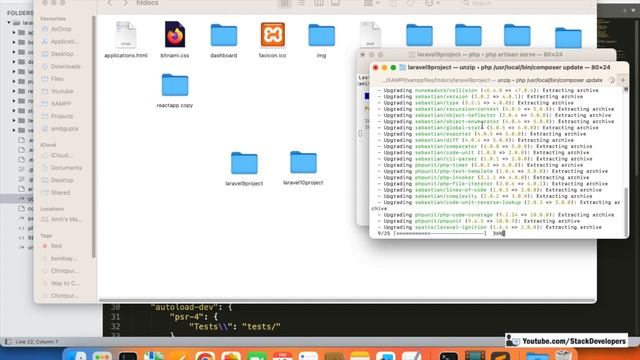The height and width of the screenshot is (360, 640).
Task: Open AirDrop in Finder sidebar
Action: click(61, 29)
